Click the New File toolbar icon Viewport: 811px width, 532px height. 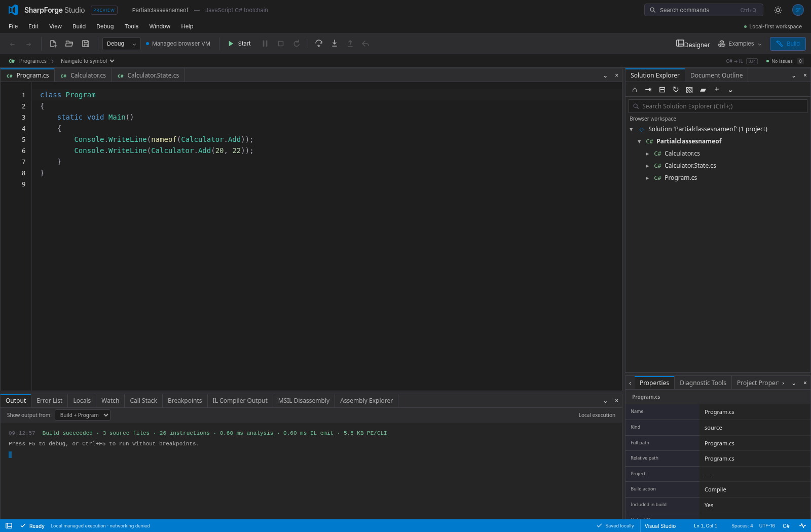[53, 44]
